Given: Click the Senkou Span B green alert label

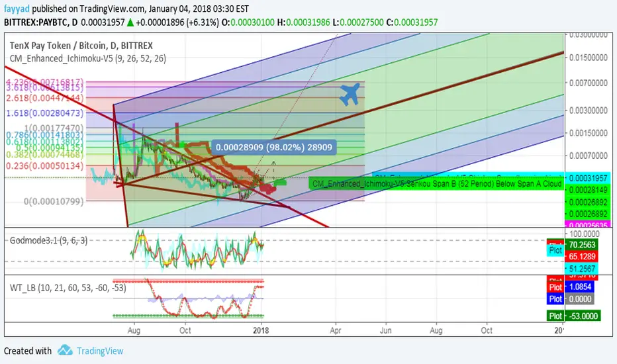Looking at the screenshot, I should (437, 184).
